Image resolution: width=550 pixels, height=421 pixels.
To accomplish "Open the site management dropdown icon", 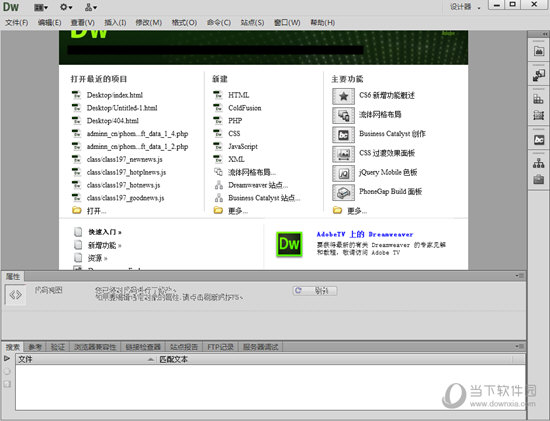I will [91, 7].
